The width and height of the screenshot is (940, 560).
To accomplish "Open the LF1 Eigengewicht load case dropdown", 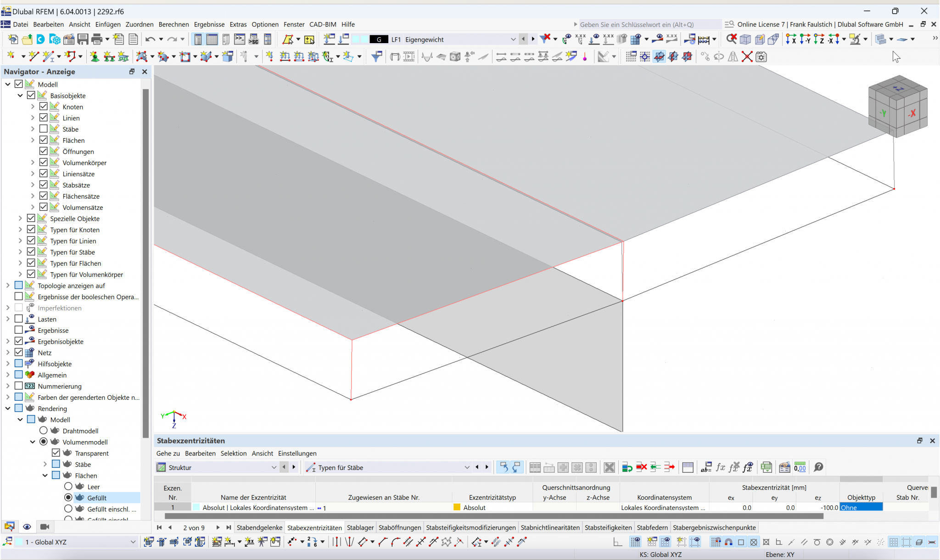I will click(513, 39).
